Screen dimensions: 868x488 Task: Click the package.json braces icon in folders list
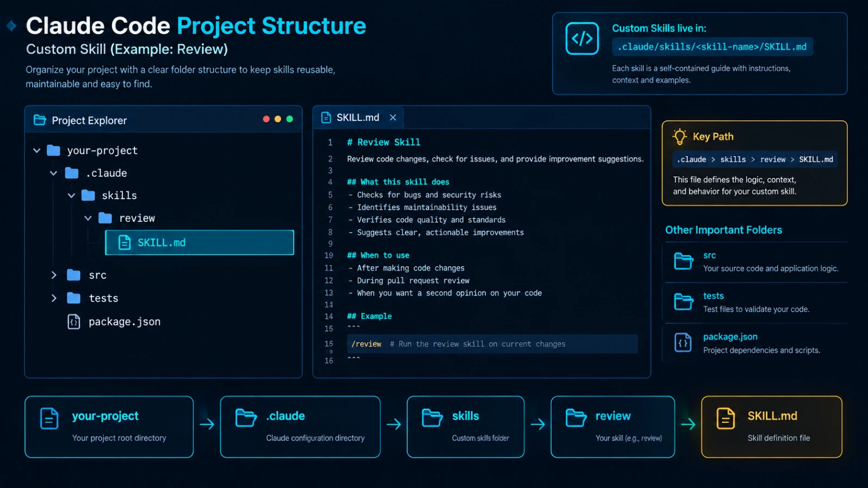pos(683,343)
